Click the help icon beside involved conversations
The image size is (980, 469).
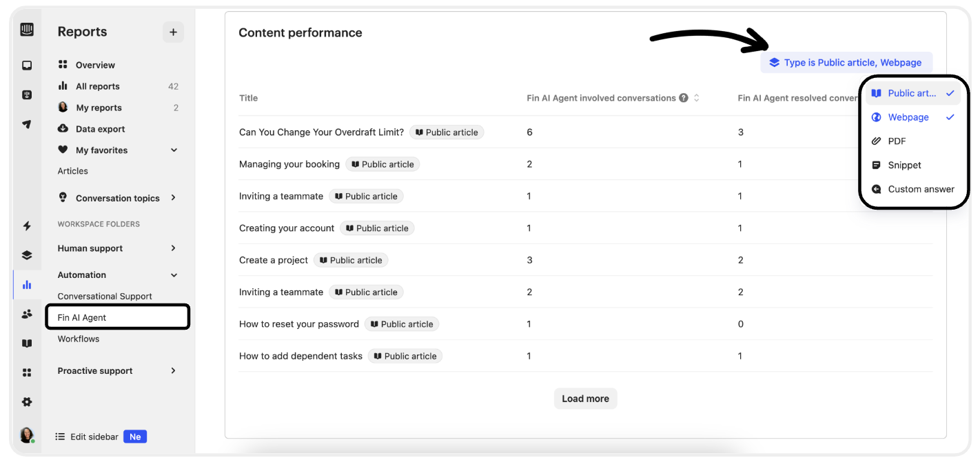684,98
